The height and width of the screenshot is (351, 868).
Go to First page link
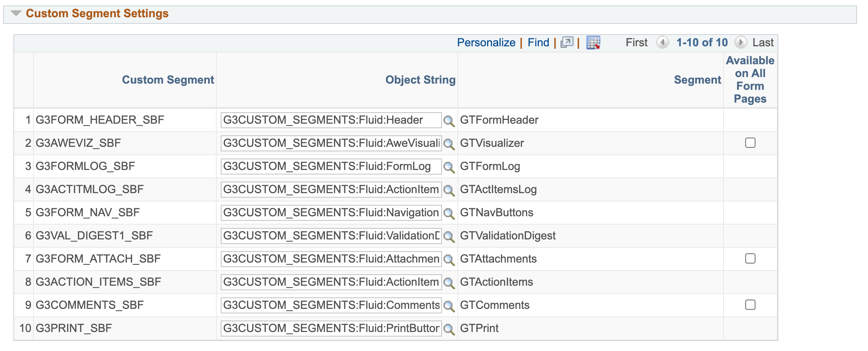coord(637,42)
